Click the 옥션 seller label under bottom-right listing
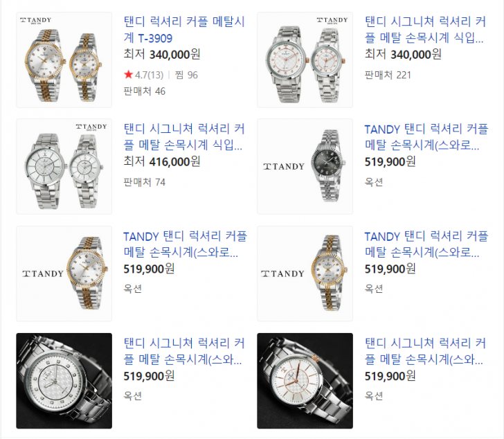Image resolution: width=504 pixels, height=439 pixels. click(374, 396)
